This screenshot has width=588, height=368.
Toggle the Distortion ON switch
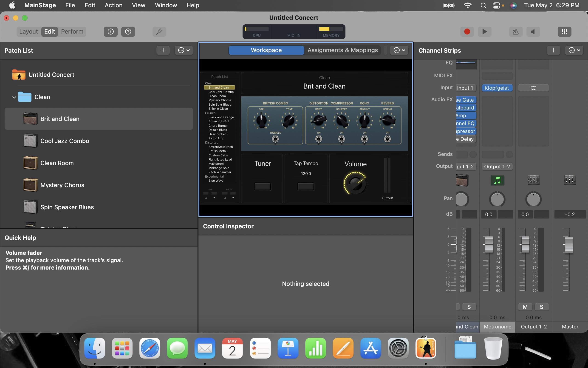pos(319,139)
